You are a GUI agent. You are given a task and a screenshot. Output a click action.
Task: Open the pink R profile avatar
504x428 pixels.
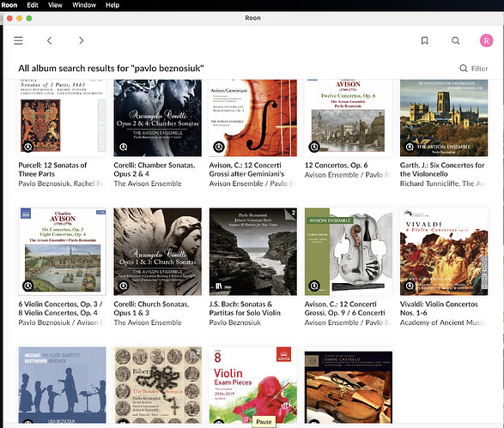[486, 40]
